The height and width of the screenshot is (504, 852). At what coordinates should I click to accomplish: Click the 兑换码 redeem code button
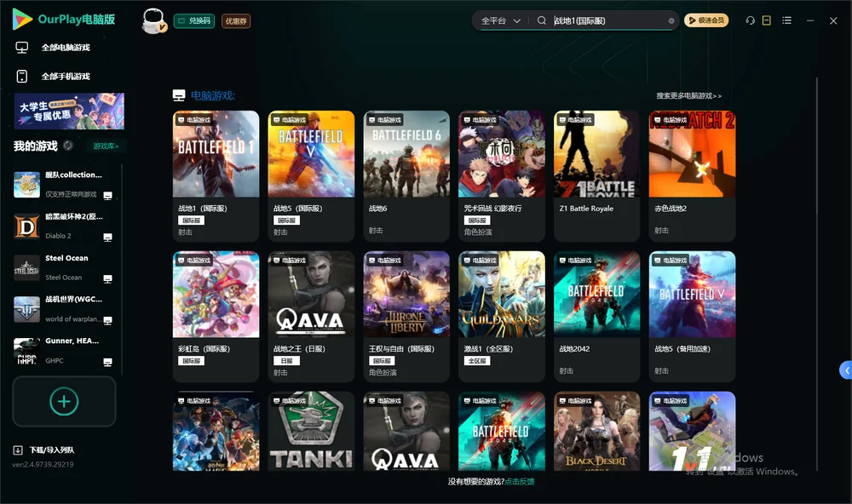pyautogui.click(x=194, y=21)
